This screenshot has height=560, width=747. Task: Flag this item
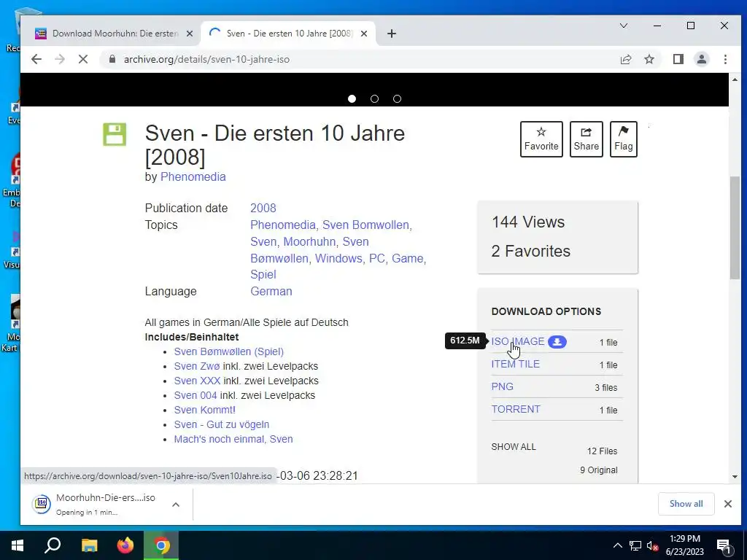(x=624, y=139)
